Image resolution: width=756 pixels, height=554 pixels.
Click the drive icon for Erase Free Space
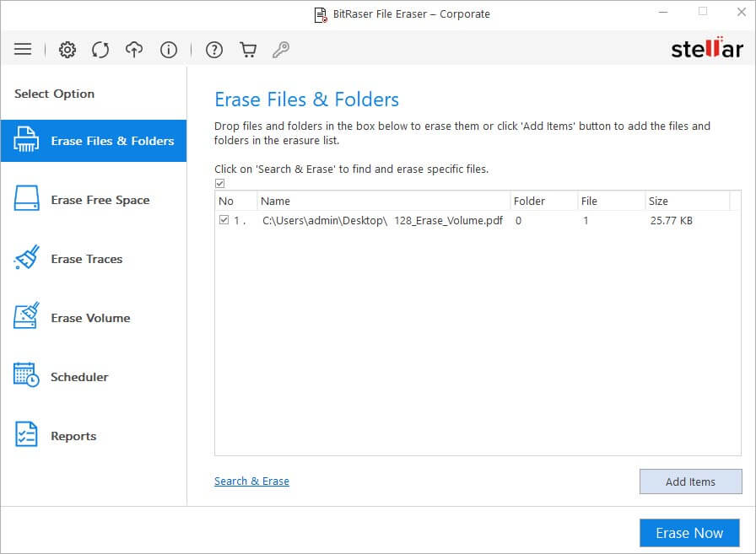(x=26, y=198)
